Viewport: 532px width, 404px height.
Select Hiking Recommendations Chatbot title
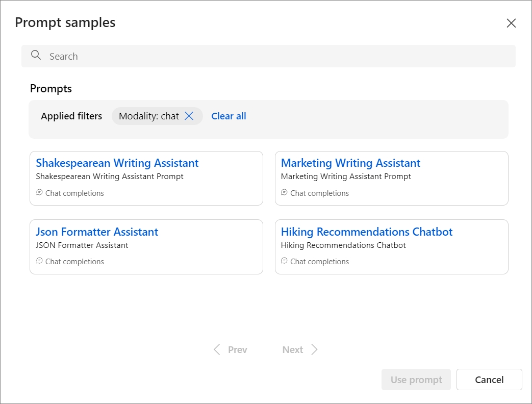pos(367,232)
